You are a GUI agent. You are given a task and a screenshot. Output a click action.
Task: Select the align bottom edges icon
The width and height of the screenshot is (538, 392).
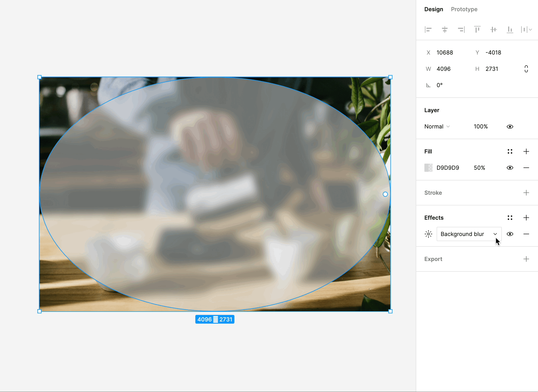click(x=510, y=29)
